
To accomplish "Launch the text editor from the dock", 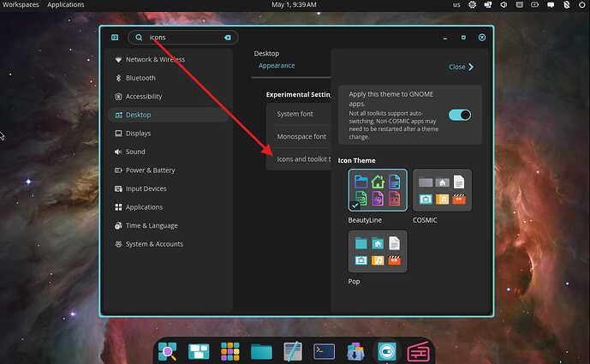I will click(x=293, y=351).
